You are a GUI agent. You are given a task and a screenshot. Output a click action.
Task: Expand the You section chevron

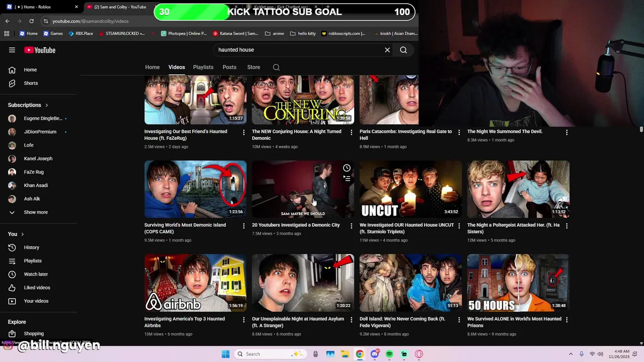coord(22,234)
